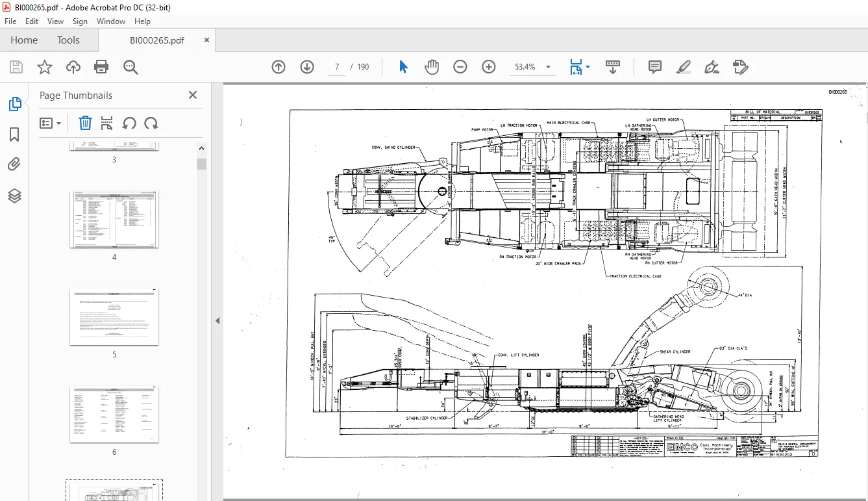Click the insert page break icon

[107, 123]
